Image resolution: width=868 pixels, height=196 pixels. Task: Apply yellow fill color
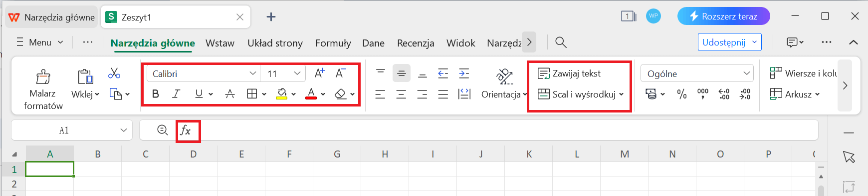coord(282,94)
